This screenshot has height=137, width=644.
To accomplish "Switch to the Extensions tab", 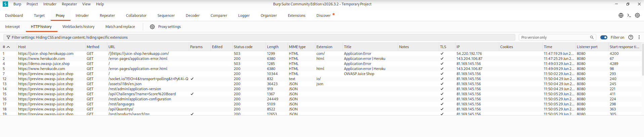I will point(297,15).
